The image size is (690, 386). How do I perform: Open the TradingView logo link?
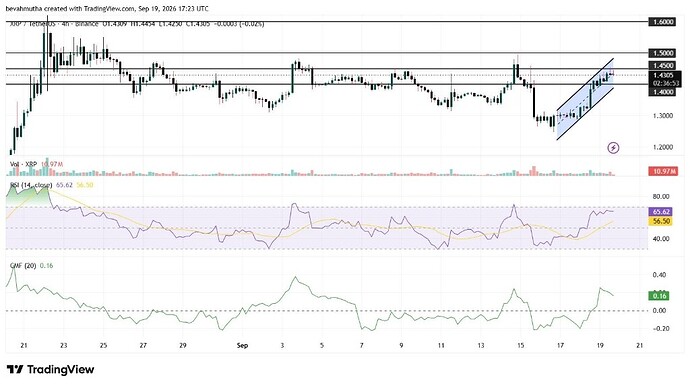pos(51,369)
